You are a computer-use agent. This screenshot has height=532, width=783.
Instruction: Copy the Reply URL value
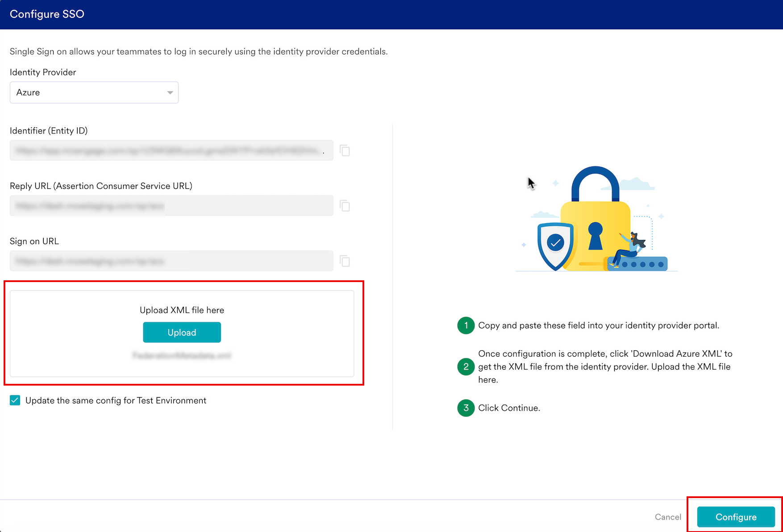(x=345, y=206)
